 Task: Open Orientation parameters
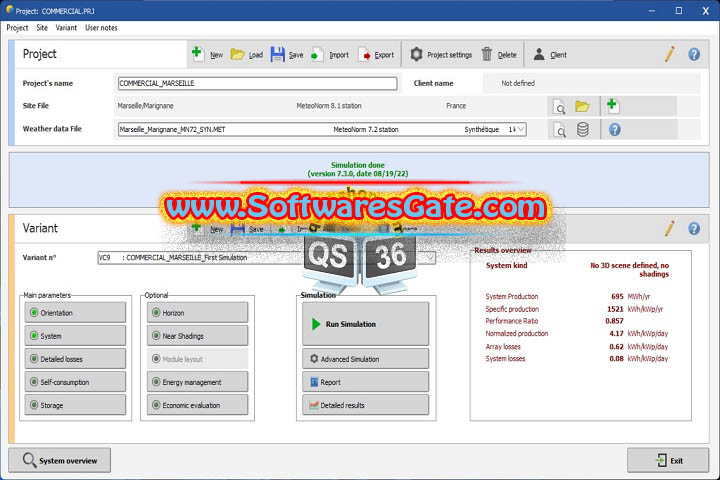coord(75,313)
